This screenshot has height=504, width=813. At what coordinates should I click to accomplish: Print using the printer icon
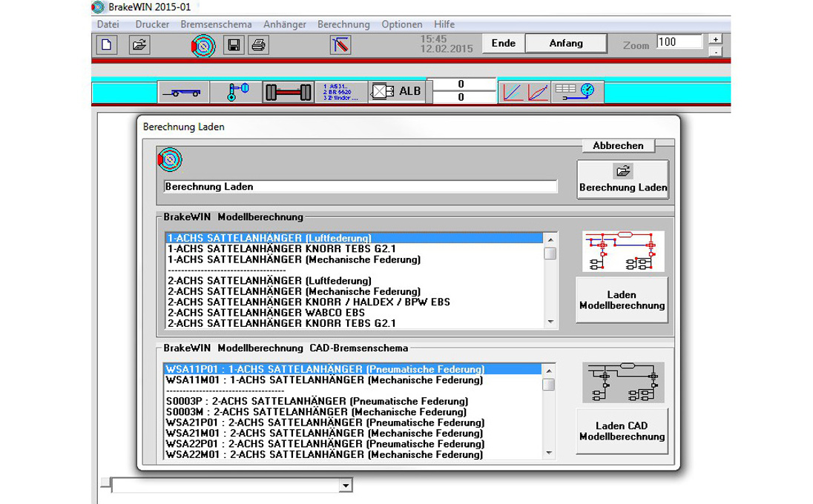pyautogui.click(x=258, y=45)
